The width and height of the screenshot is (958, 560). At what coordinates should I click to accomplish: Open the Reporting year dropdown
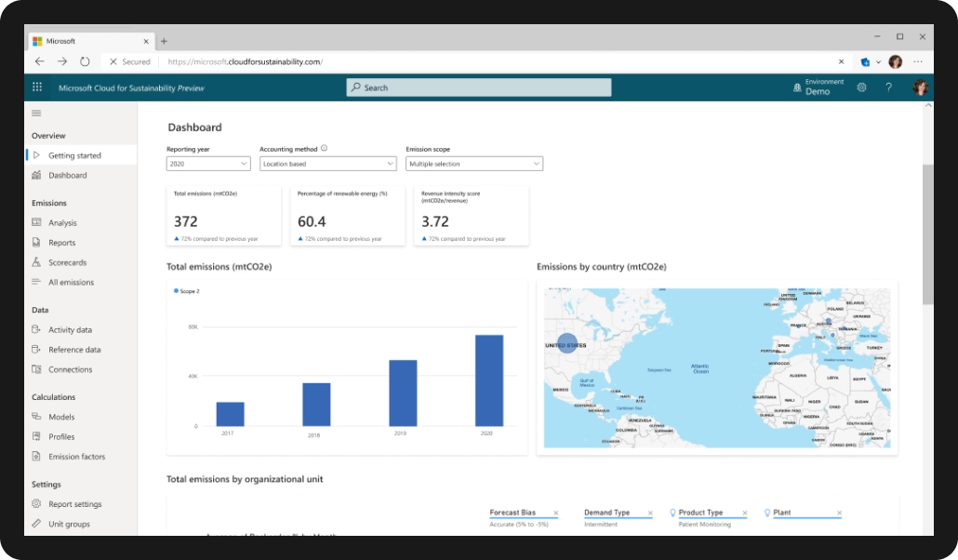click(208, 164)
